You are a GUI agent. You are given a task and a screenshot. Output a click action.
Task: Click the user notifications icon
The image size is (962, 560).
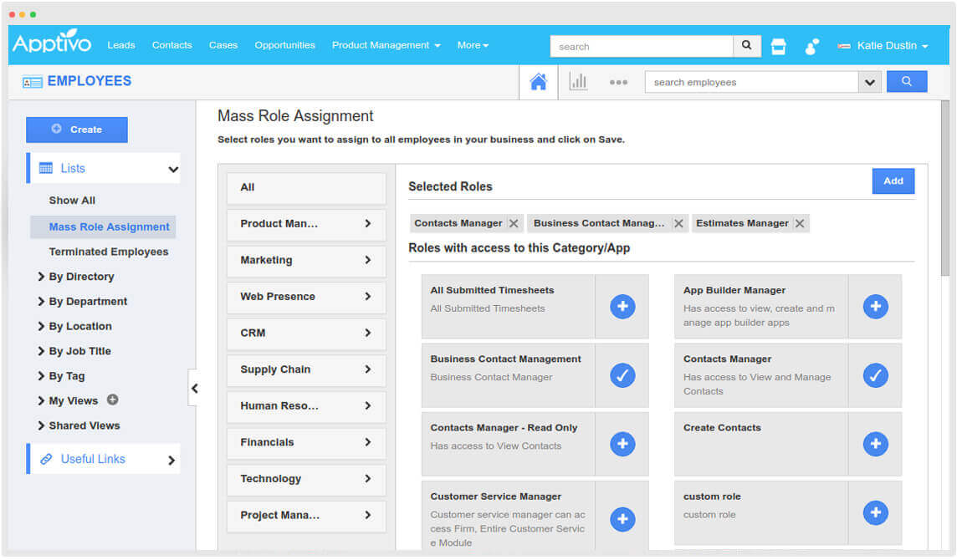(810, 47)
